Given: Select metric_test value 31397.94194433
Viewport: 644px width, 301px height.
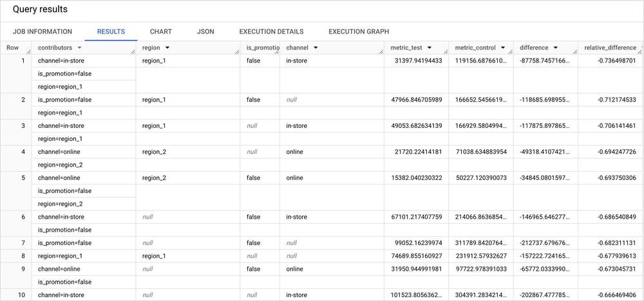Looking at the screenshot, I should pos(418,60).
